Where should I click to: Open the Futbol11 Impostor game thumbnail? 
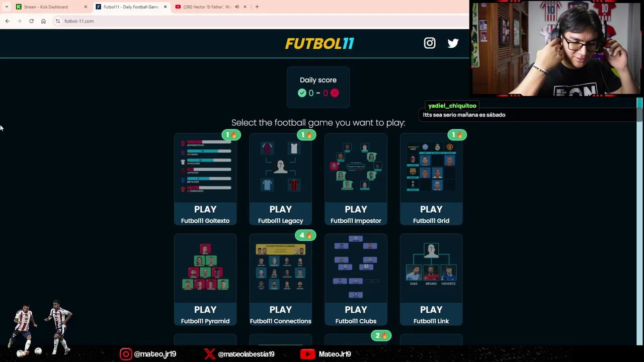point(356,167)
